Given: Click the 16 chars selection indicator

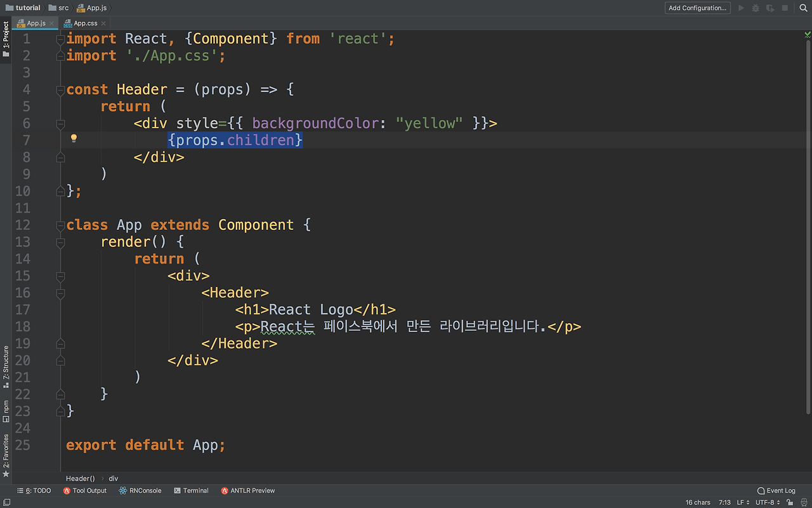Looking at the screenshot, I should point(698,502).
